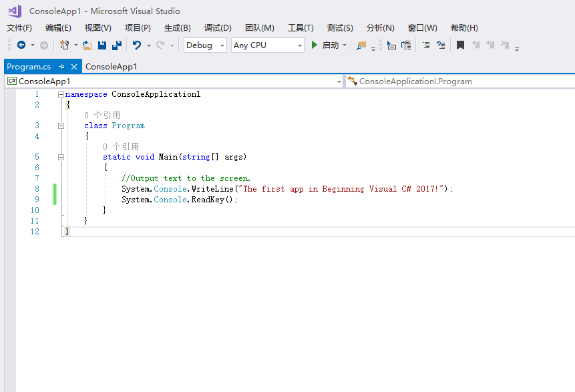Open the 启动 start options dropdown arrow
This screenshot has width=575, height=392.
345,45
